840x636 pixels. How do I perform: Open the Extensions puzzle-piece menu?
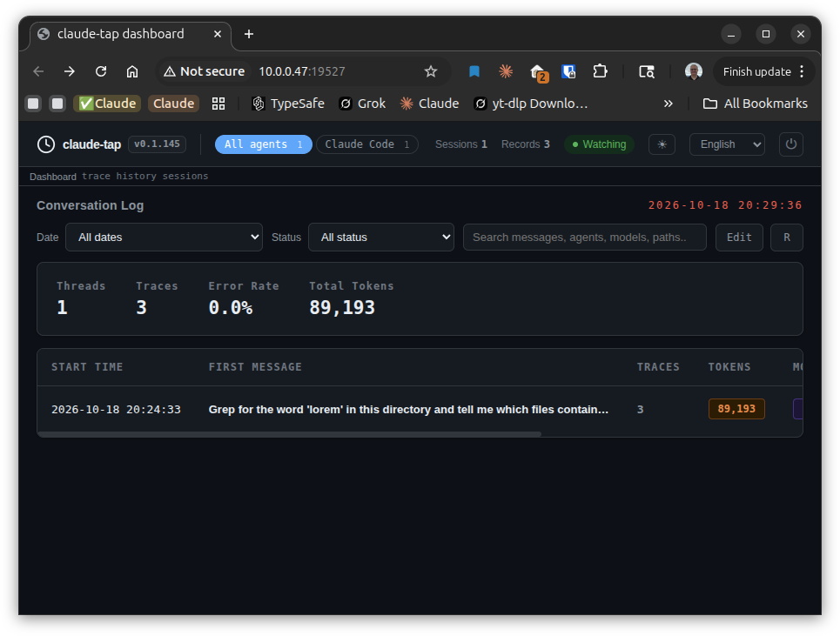click(600, 71)
